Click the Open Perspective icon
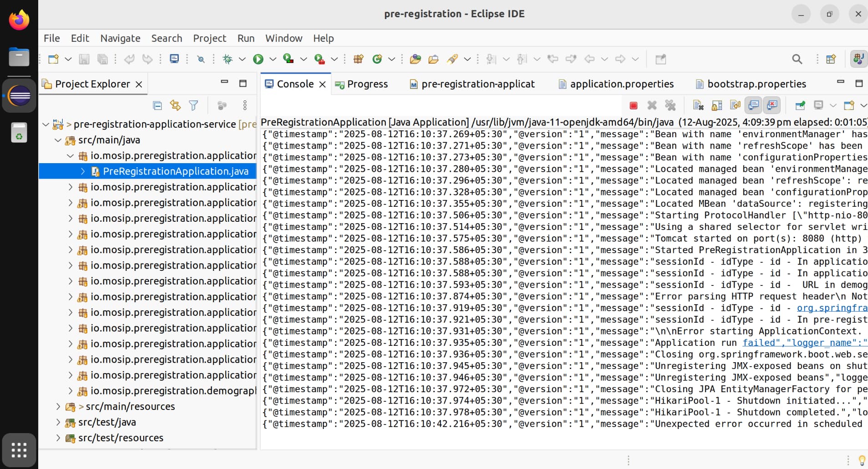 [831, 59]
